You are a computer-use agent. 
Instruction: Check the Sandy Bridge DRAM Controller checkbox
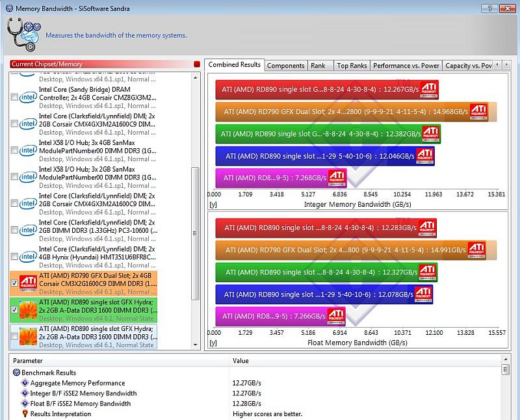14,97
